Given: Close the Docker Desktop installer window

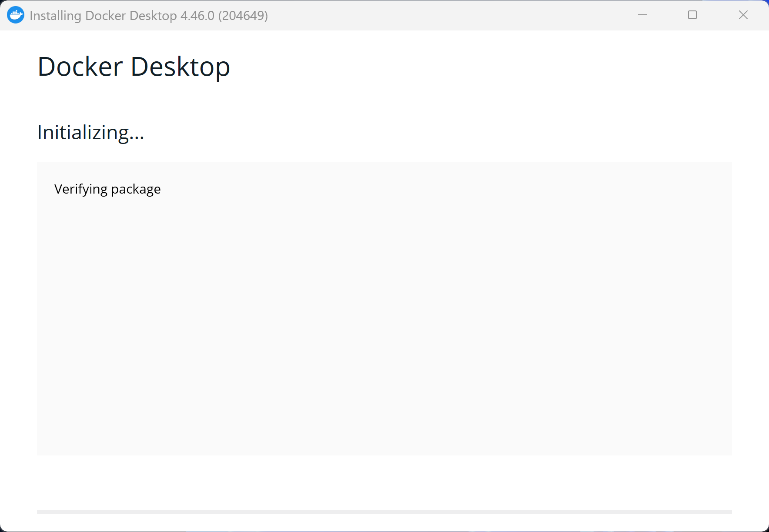Looking at the screenshot, I should point(743,15).
